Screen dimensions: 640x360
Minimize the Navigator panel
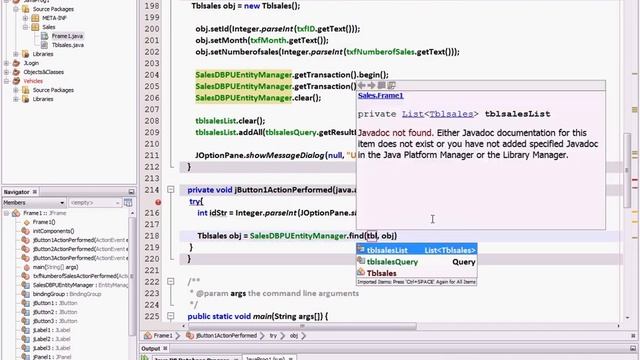click(131, 192)
